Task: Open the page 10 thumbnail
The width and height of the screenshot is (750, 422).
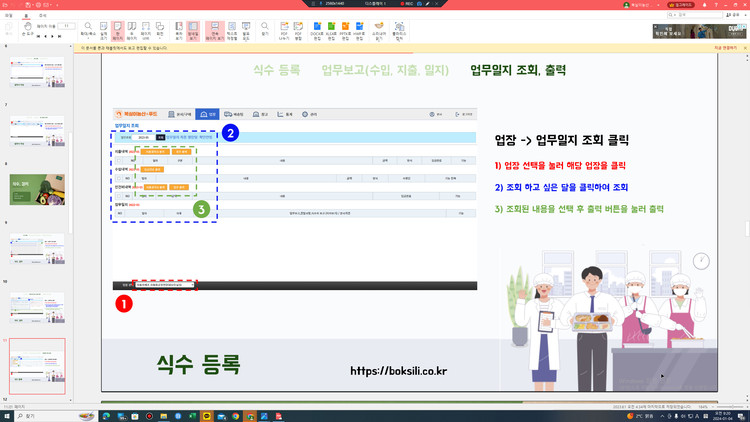Action: (x=37, y=307)
